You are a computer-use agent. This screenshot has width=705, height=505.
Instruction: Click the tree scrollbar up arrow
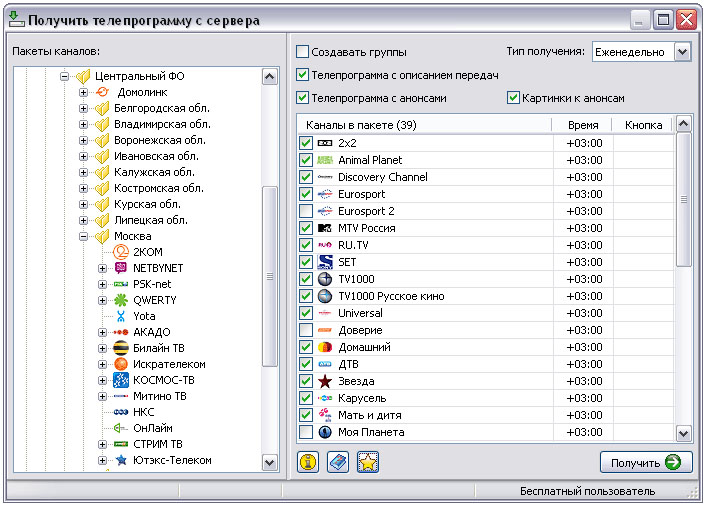tap(269, 76)
